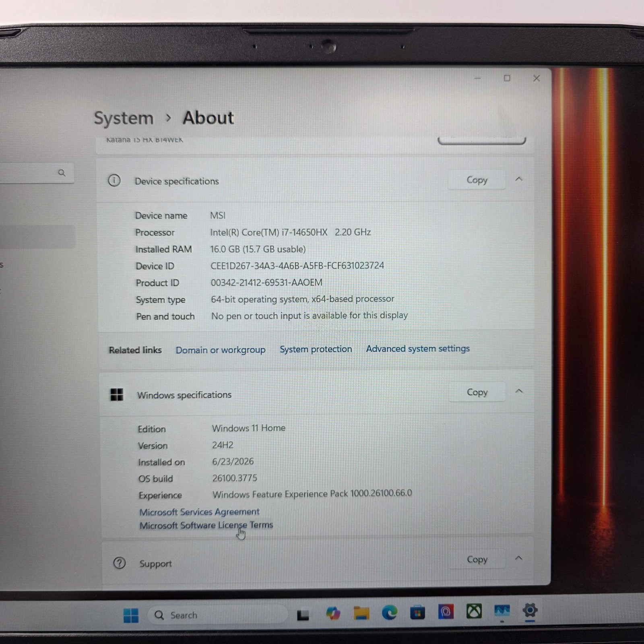The image size is (644, 644).
Task: Copy the Windows specifications
Action: coord(477,392)
